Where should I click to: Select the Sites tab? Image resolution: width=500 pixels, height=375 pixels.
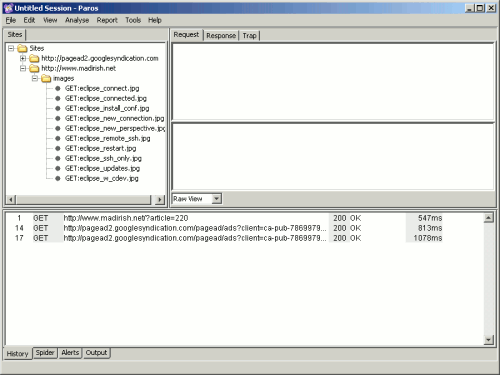coord(15,35)
